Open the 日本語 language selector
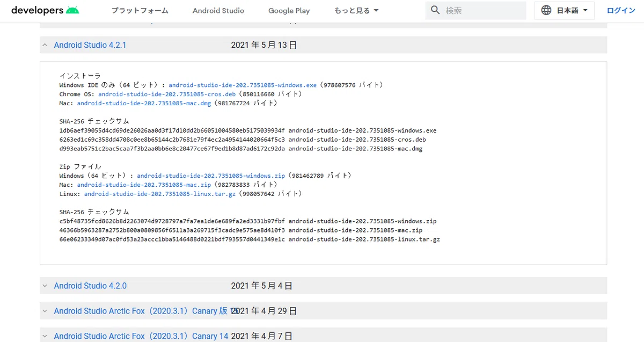The height and width of the screenshot is (342, 644). click(564, 10)
